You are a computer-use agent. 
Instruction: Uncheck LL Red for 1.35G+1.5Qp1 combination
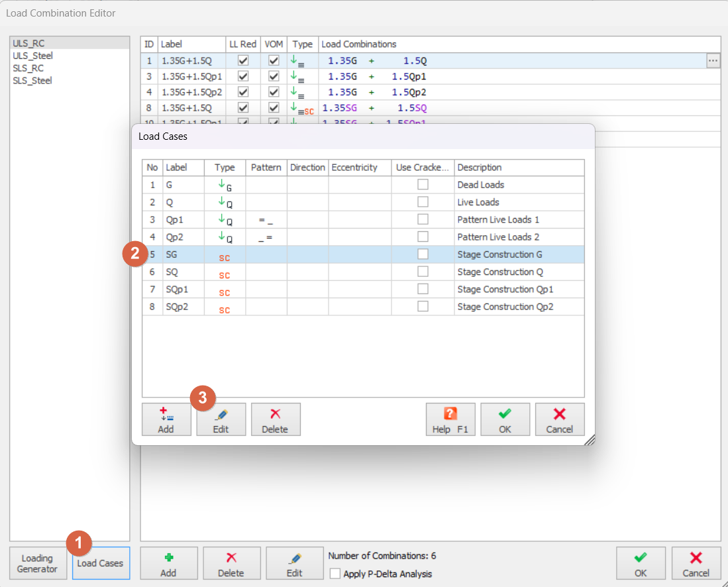[x=243, y=76]
